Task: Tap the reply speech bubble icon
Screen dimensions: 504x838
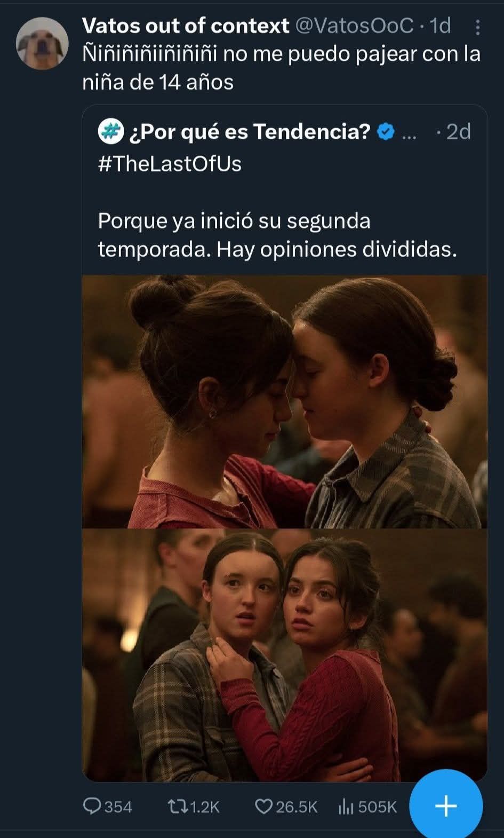Action: (x=92, y=805)
